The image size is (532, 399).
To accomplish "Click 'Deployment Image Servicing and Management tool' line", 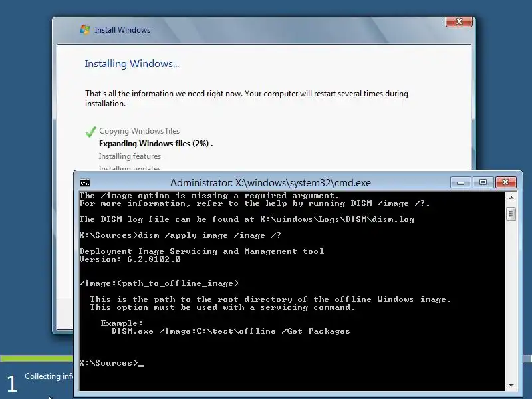I will coord(201,251).
